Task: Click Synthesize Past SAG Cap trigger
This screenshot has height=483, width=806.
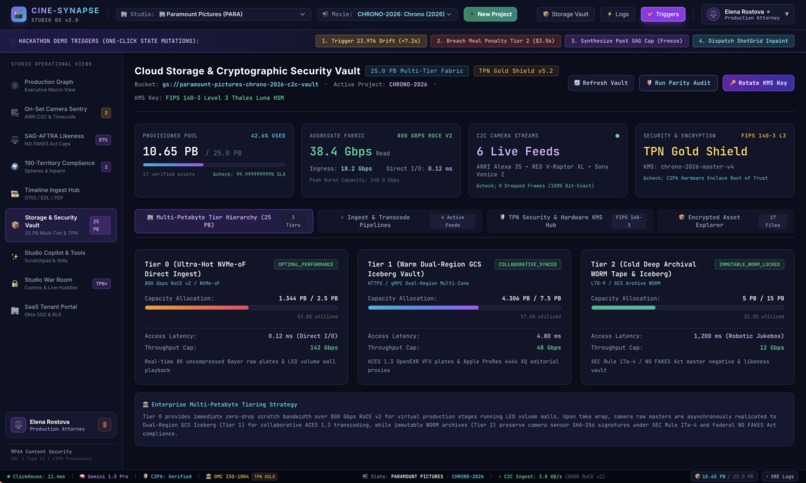Action: coord(626,41)
